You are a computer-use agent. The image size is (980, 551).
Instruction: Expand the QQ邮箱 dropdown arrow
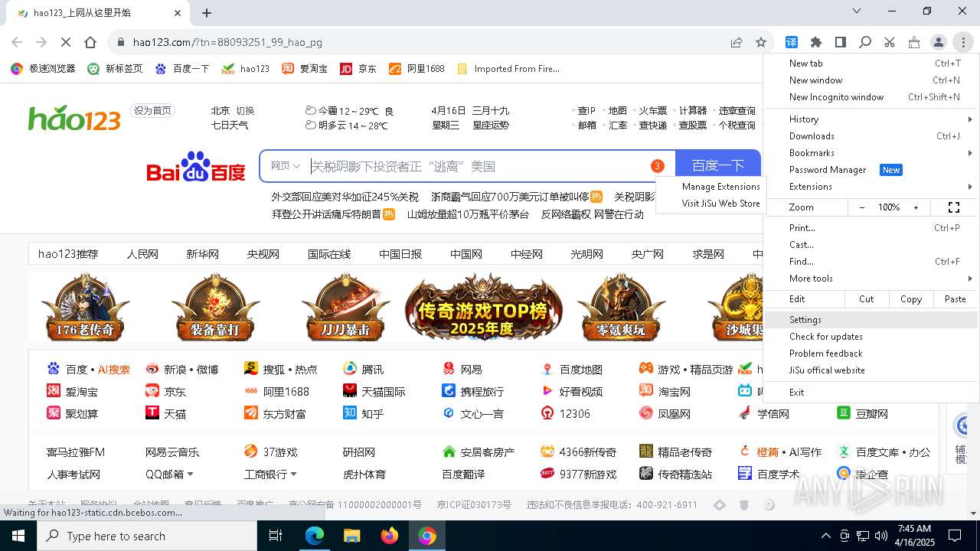190,474
